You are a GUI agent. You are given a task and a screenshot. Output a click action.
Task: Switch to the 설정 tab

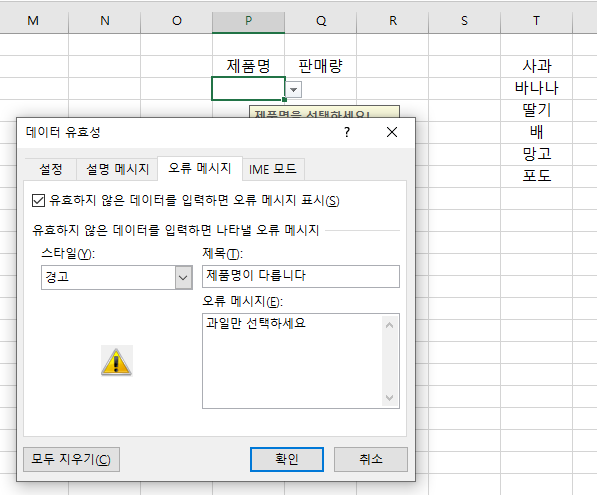coord(51,169)
